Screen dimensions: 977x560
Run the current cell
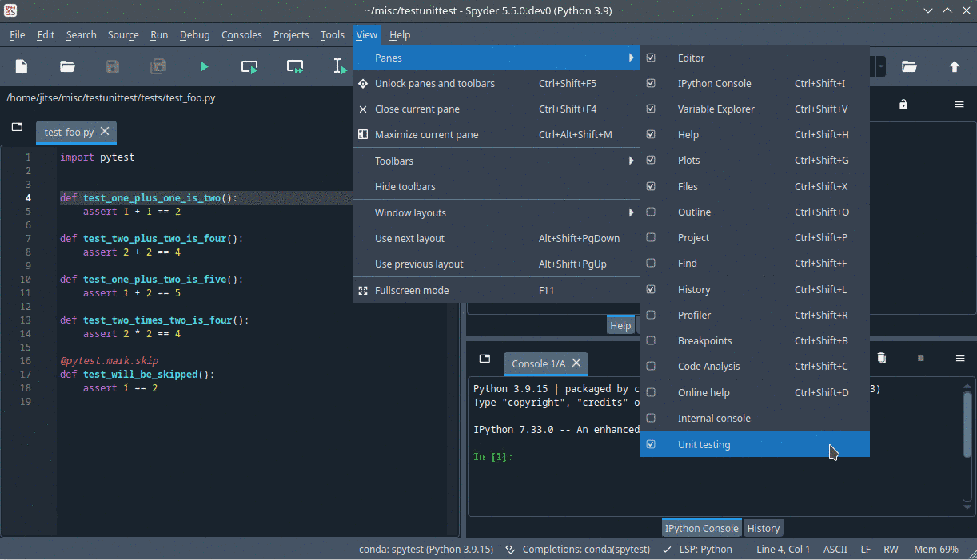249,67
